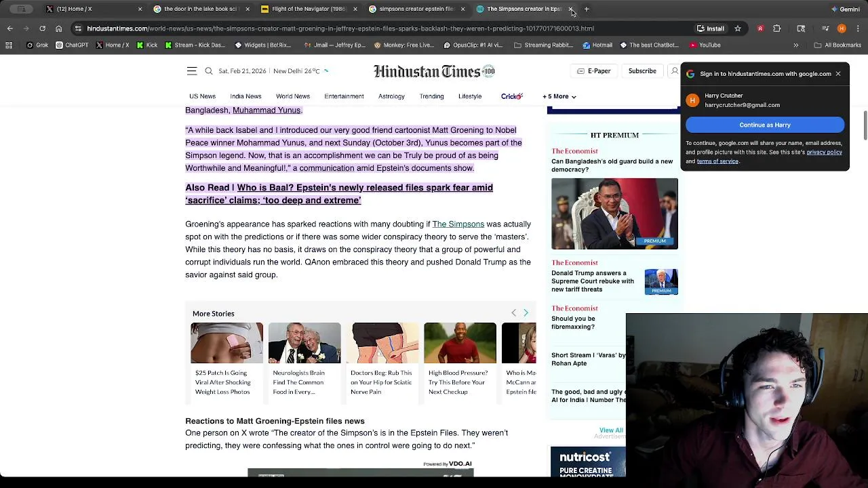
Task: Open the Entertainment section
Action: click(344, 96)
